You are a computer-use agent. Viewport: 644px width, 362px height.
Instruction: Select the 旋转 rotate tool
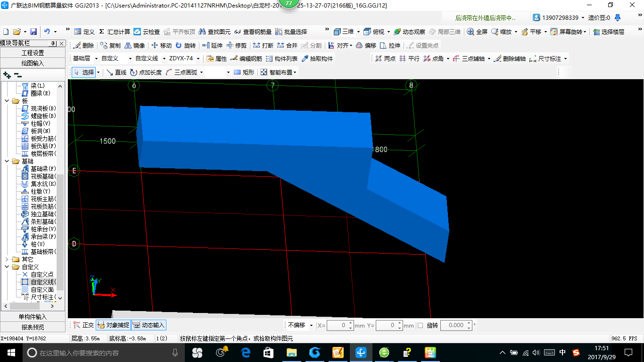click(x=185, y=45)
